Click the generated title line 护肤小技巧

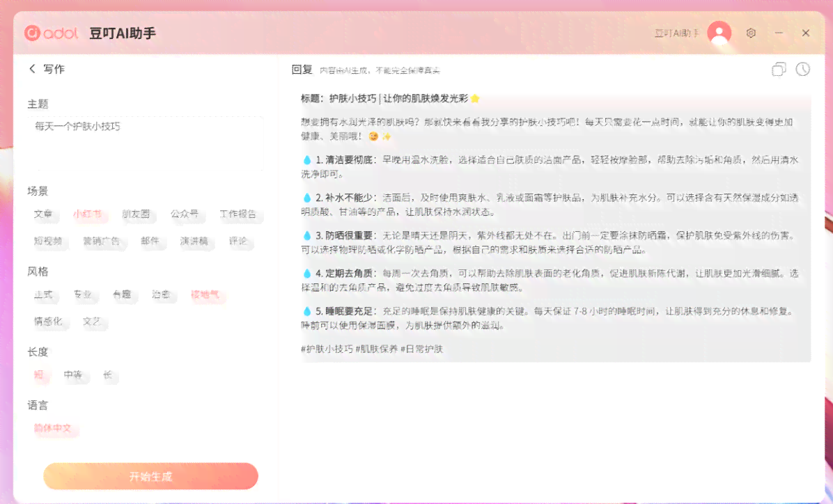pyautogui.click(x=390, y=98)
